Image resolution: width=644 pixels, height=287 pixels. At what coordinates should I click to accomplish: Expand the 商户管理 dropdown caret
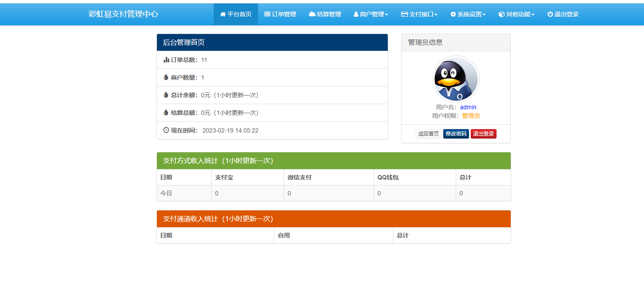[386, 15]
